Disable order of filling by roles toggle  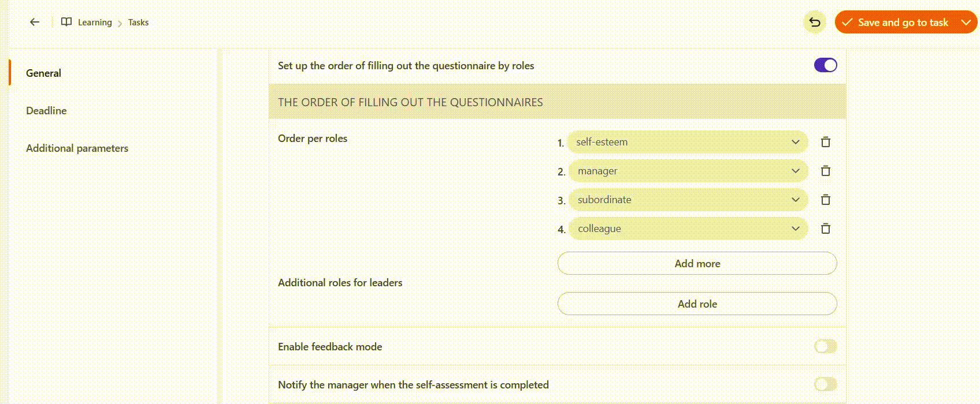[825, 65]
